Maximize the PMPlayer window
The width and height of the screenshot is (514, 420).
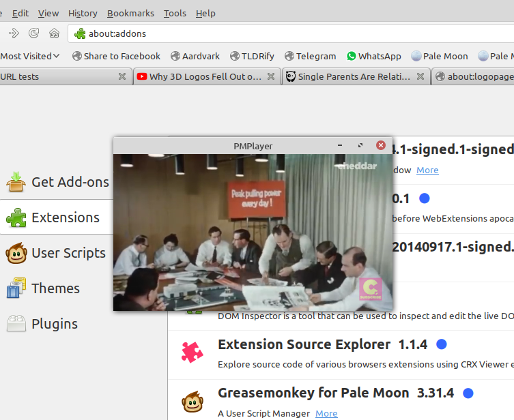(x=360, y=145)
